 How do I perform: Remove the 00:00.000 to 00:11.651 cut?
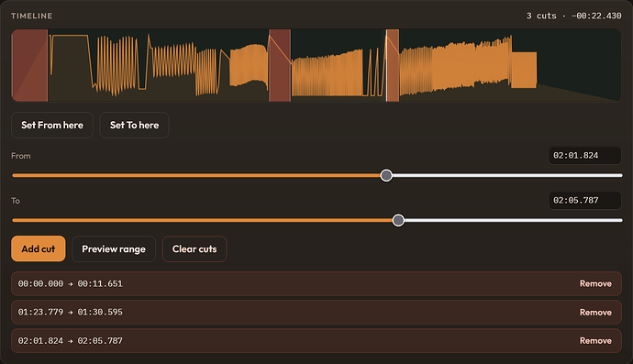595,283
